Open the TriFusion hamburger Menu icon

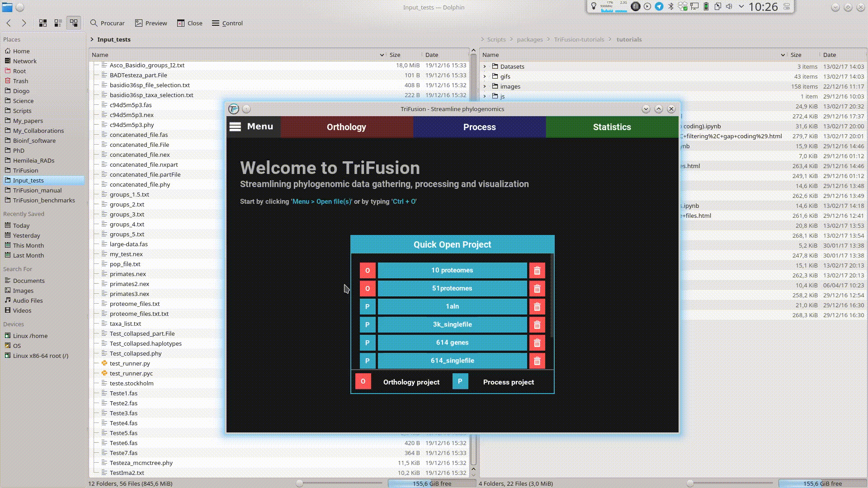[235, 127]
